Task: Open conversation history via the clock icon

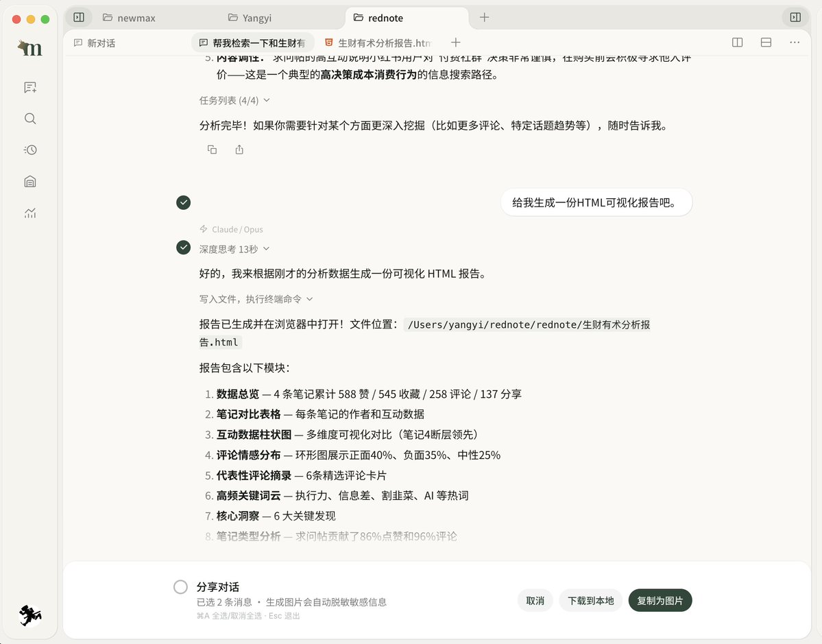Action: click(30, 150)
